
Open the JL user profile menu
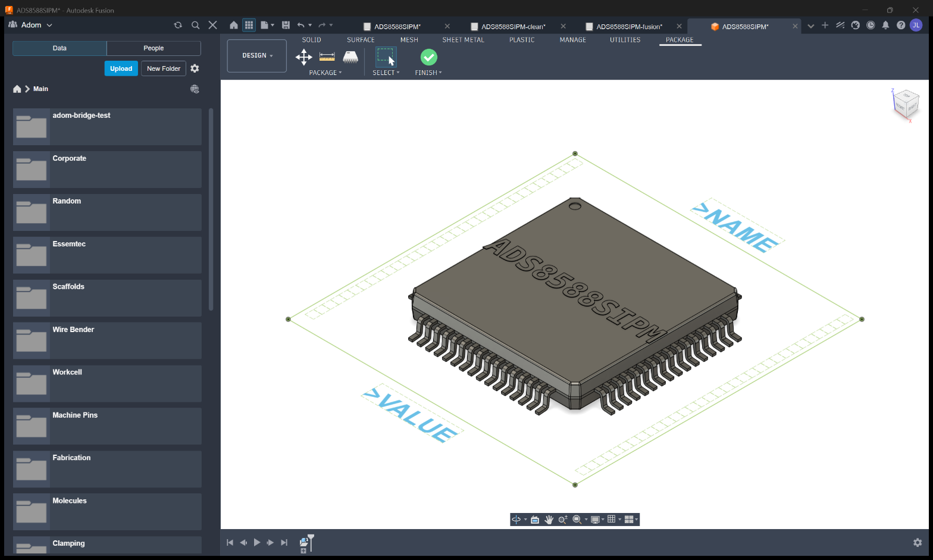tap(916, 25)
